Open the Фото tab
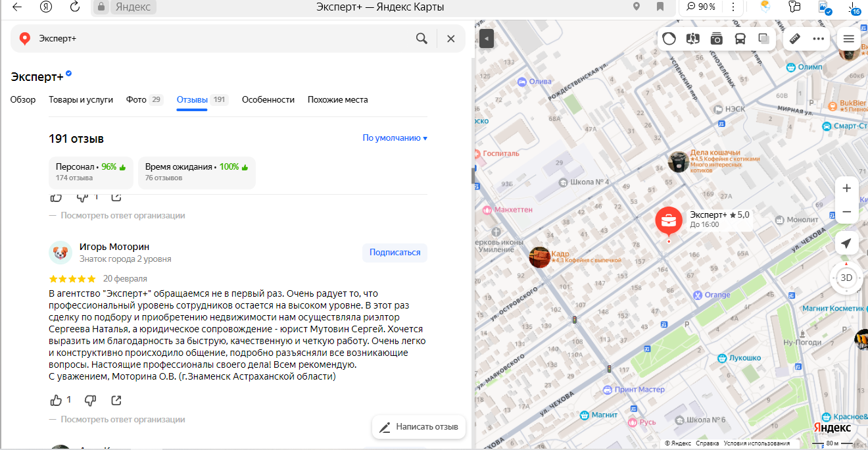Screen dimensions: 868x450 coord(145,100)
